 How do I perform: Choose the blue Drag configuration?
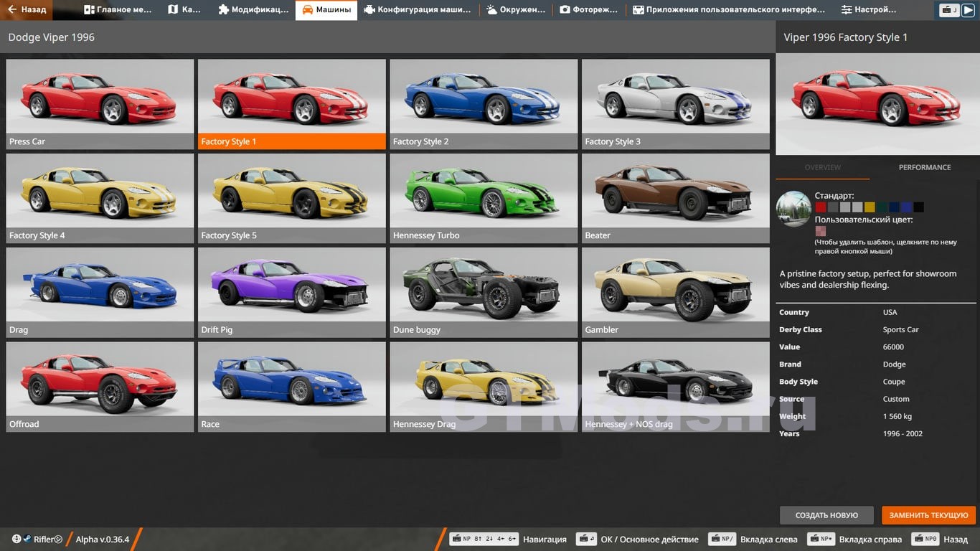pos(100,293)
